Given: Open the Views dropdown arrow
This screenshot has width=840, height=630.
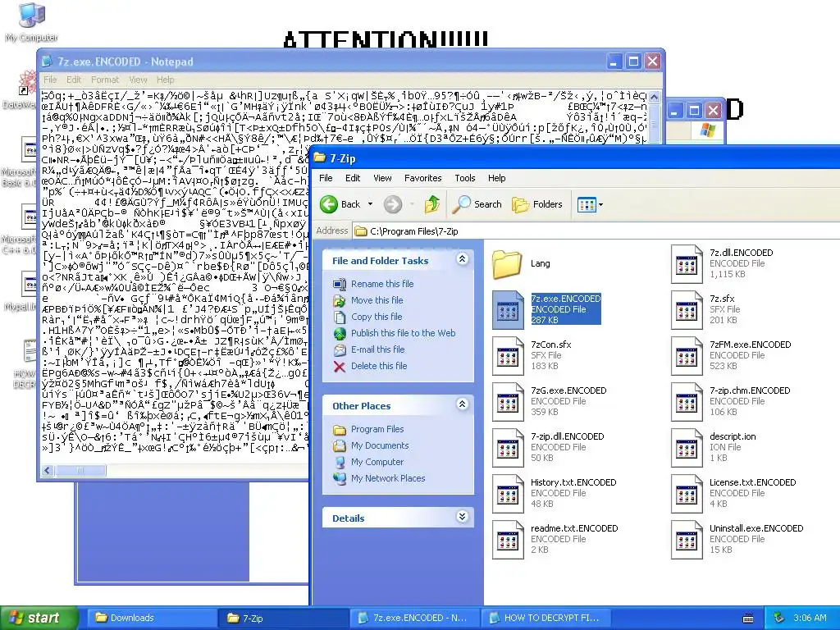Looking at the screenshot, I should click(x=600, y=204).
